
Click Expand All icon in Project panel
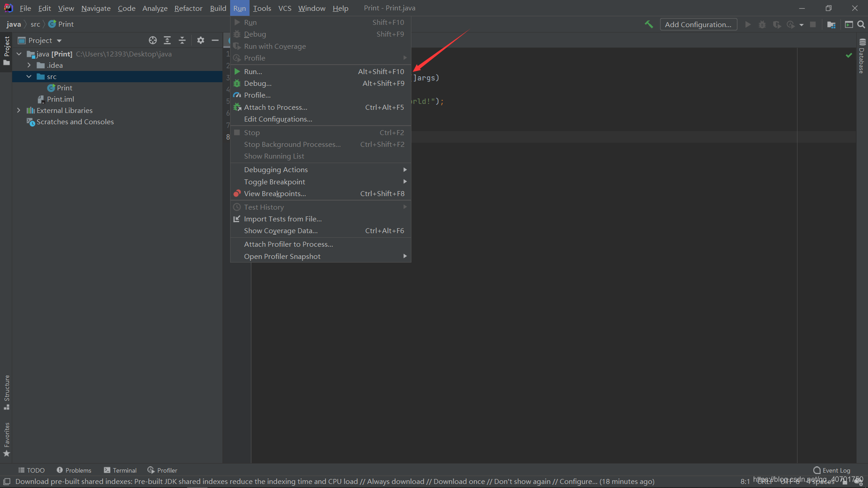coord(167,40)
